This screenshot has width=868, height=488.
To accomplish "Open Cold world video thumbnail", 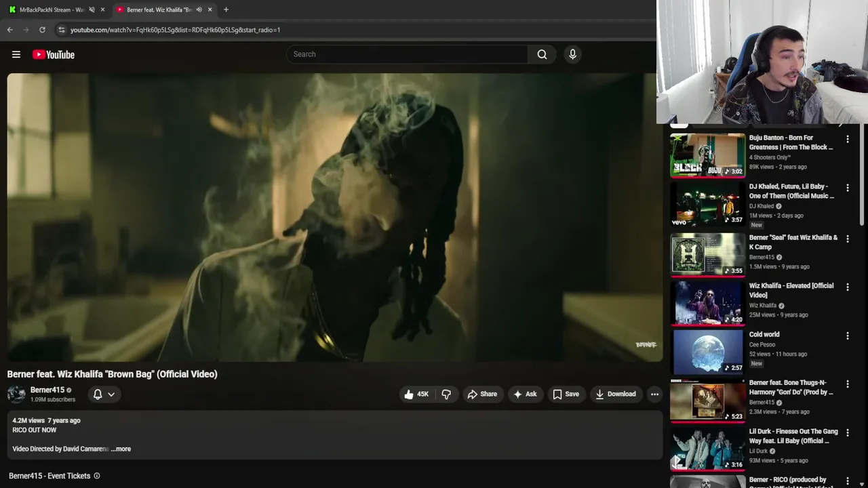I will (707, 352).
